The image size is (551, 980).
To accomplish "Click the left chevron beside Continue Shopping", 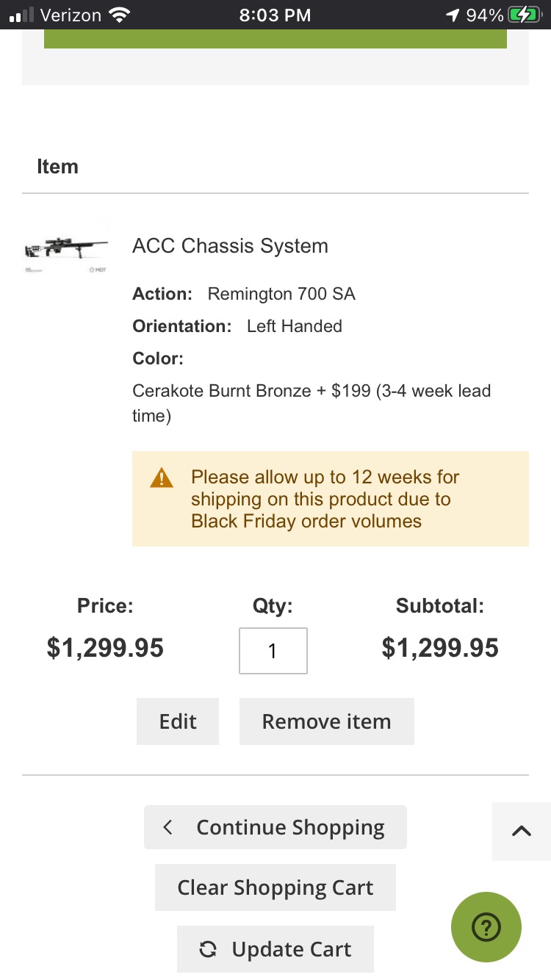I will point(168,827).
